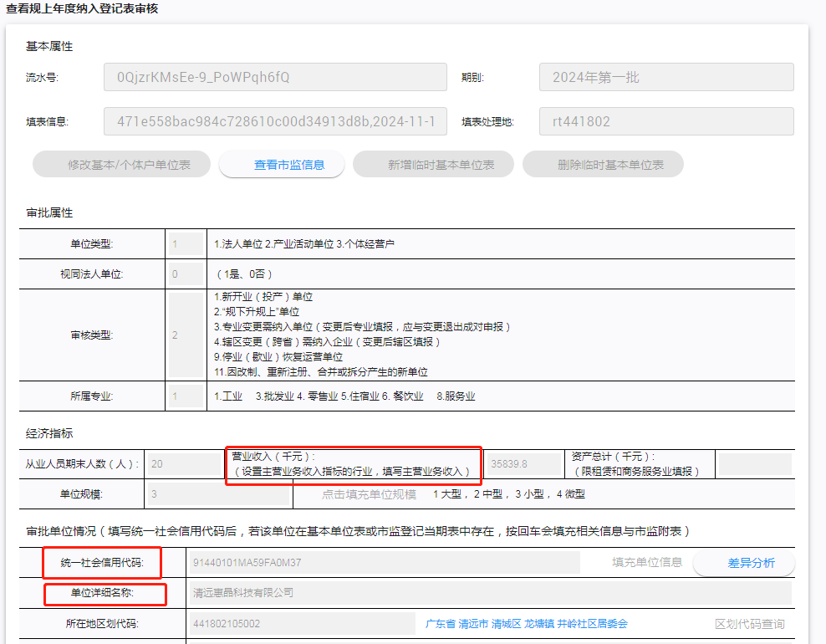
Task: Select the 从业人员期末人数 input
Action: pyautogui.click(x=183, y=463)
